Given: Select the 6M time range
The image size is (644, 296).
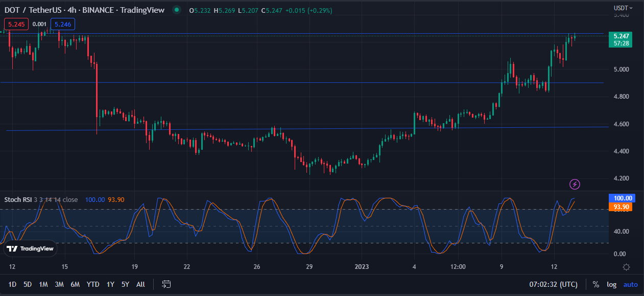Looking at the screenshot, I should tap(75, 284).
